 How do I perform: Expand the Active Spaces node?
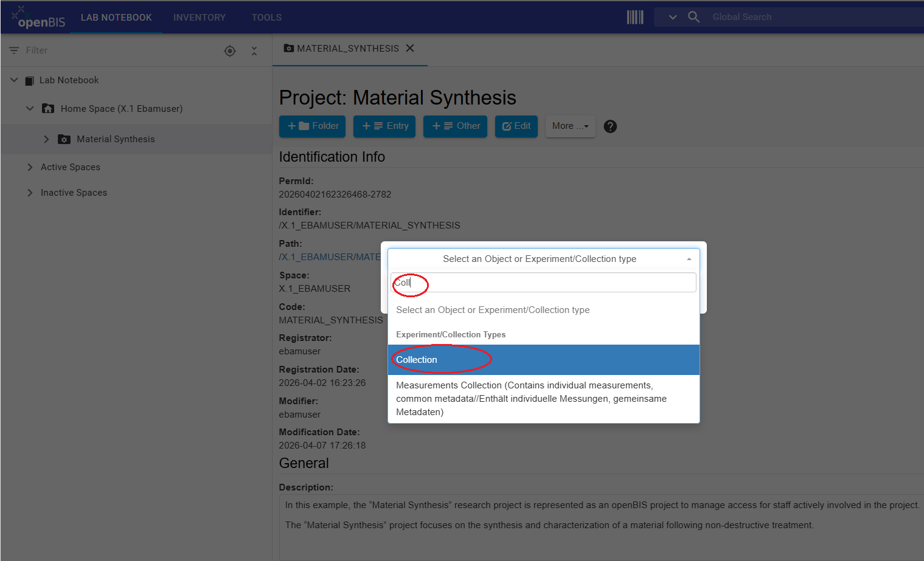30,167
